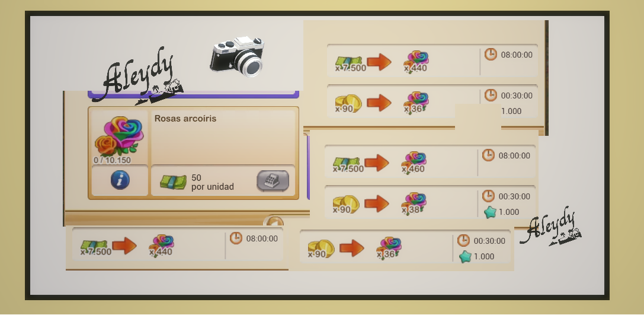Viewport: 644px width, 315px height.
Task: Click the 0 / 10.150 quantity counter
Action: [x=112, y=160]
